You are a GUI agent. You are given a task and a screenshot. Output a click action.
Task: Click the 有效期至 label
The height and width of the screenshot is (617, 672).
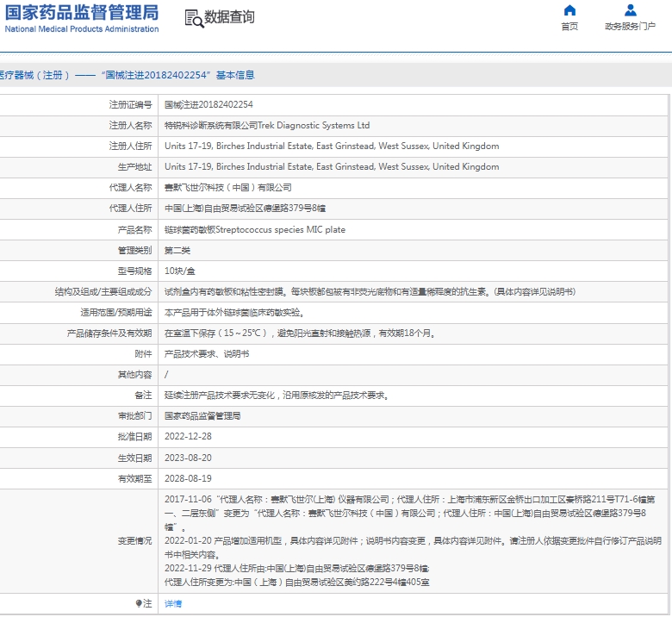134,478
